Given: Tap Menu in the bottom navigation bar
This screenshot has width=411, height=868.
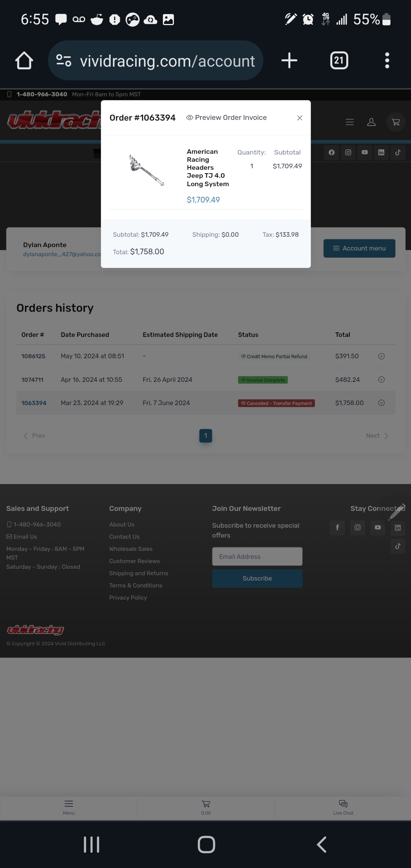Looking at the screenshot, I should point(68,807).
